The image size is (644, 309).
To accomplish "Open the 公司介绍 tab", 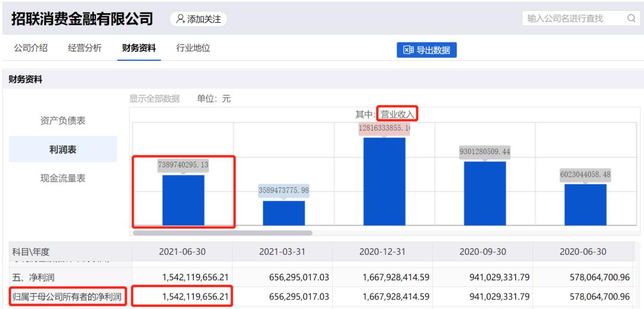I will pyautogui.click(x=31, y=48).
